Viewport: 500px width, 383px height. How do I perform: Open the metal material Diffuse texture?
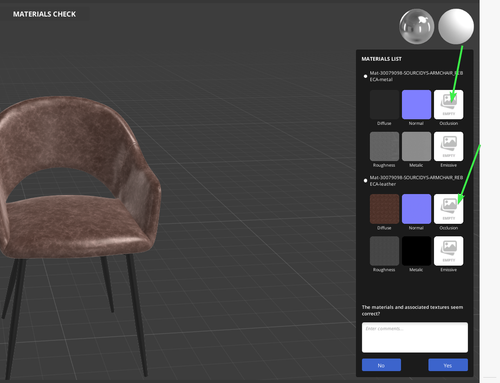pyautogui.click(x=384, y=104)
